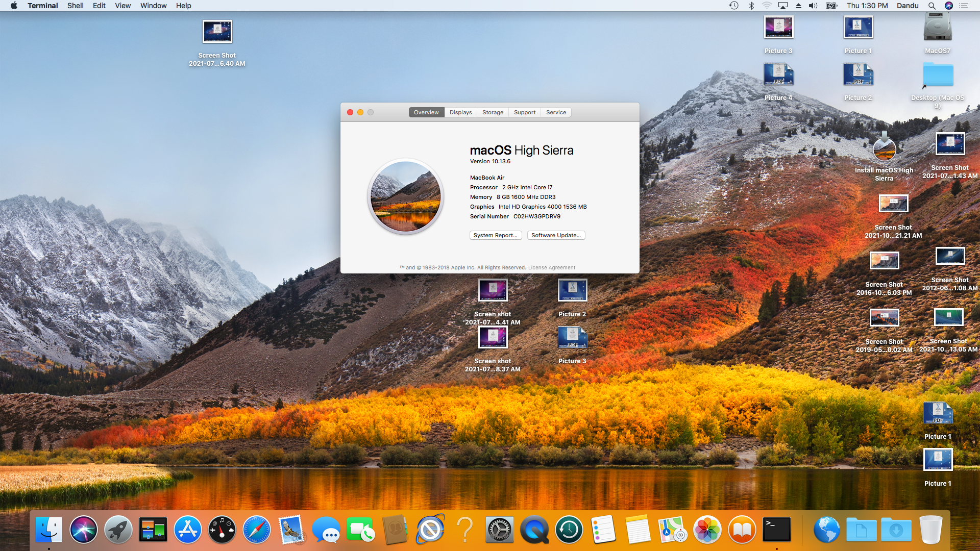The height and width of the screenshot is (551, 980).
Task: Open the Shell menu
Action: click(x=75, y=6)
